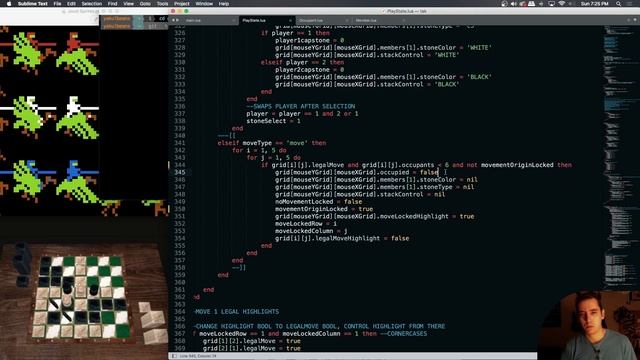The height and width of the screenshot is (360, 640).
Task: Click the board game photo in the lower left
Action: pyautogui.click(x=84, y=292)
